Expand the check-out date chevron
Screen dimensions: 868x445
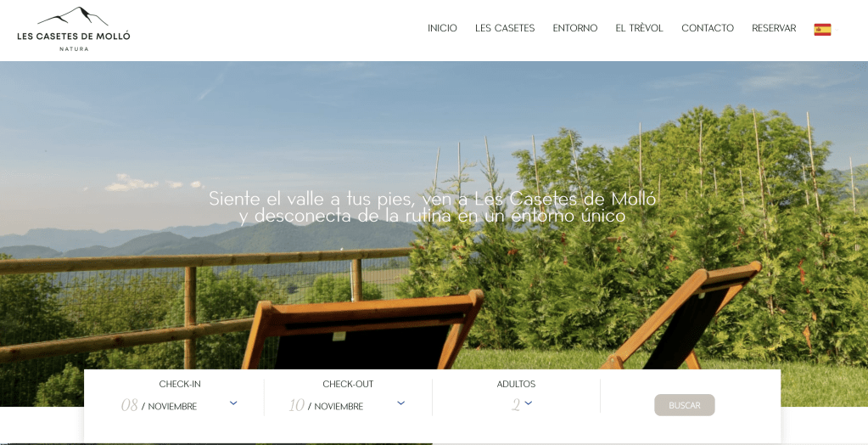click(x=400, y=403)
